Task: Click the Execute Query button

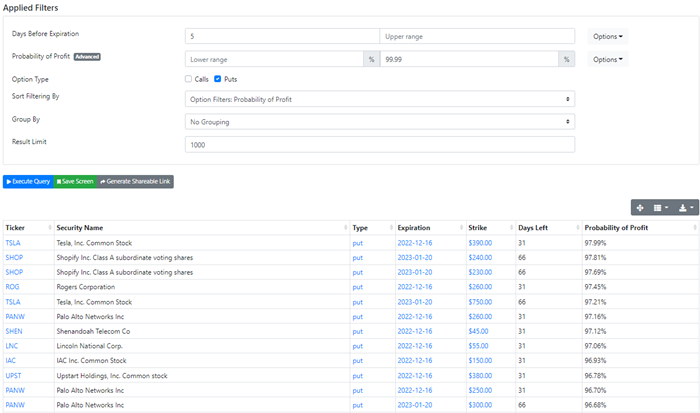Action: pos(28,181)
